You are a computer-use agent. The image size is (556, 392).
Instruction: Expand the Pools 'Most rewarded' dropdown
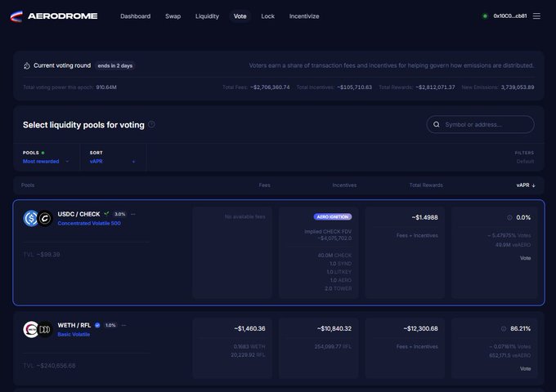[46, 161]
